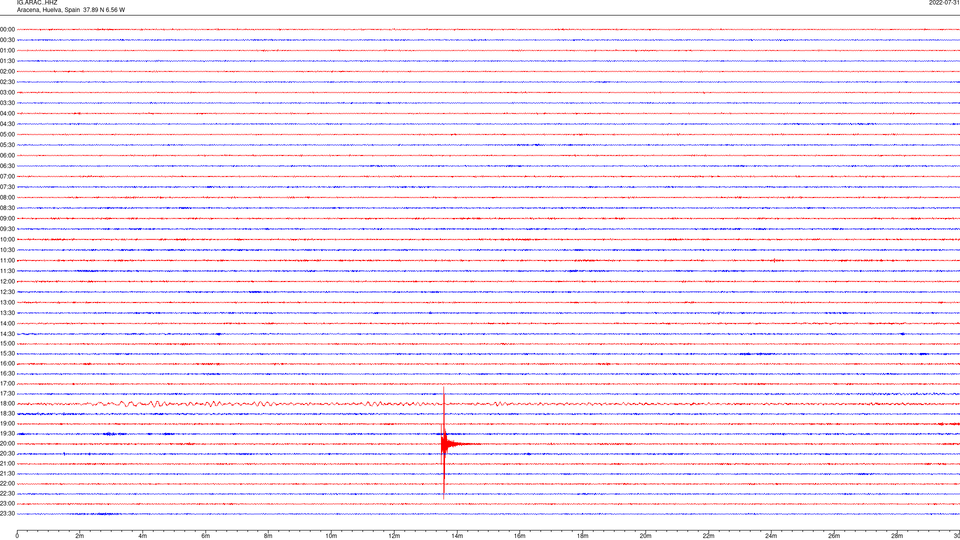Select the 01:00 trace time label
The height and width of the screenshot is (540, 960).
tap(7, 51)
